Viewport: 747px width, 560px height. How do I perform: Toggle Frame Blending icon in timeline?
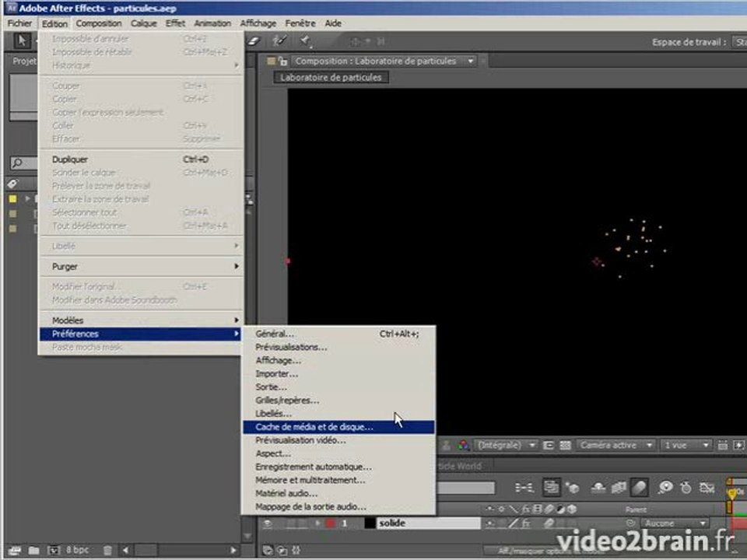619,487
